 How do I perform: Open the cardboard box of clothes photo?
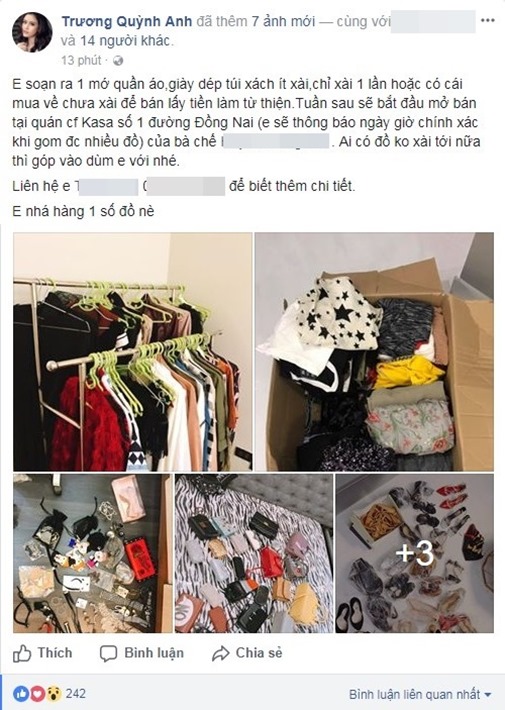[x=374, y=352]
